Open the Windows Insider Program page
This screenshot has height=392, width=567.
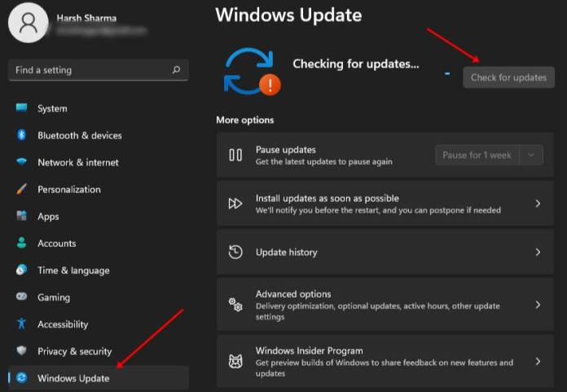coord(385,361)
